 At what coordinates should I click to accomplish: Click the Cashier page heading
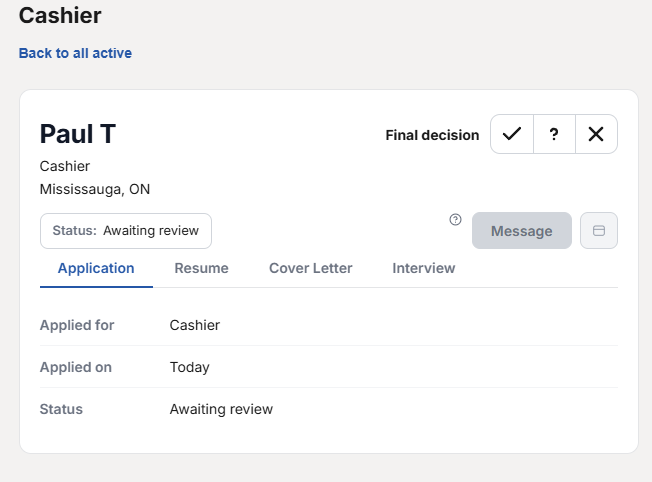60,15
